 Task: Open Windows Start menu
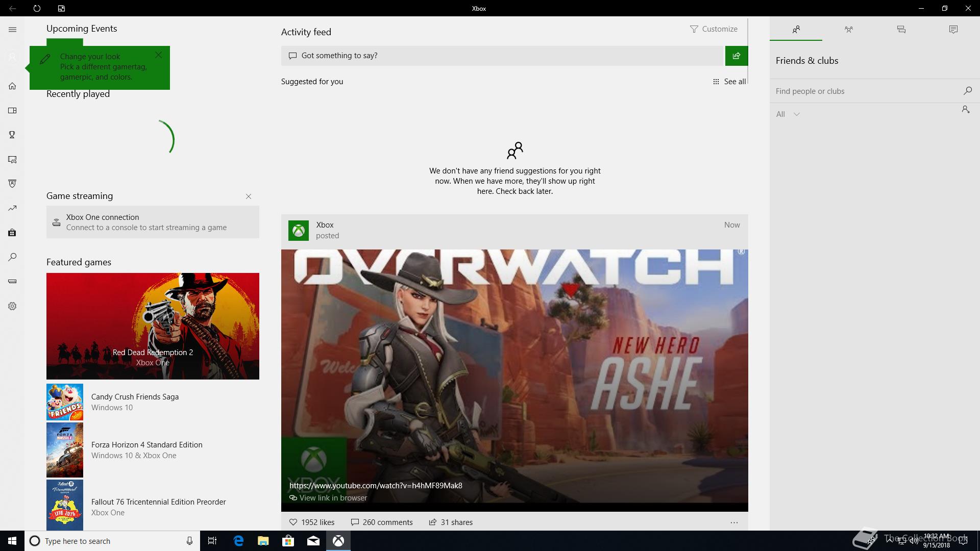(x=12, y=541)
